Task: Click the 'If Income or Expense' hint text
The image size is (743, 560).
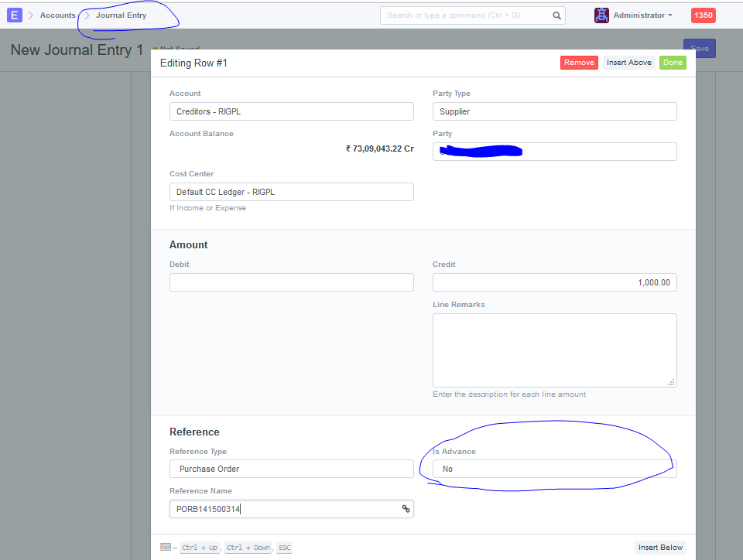Action: click(x=207, y=208)
